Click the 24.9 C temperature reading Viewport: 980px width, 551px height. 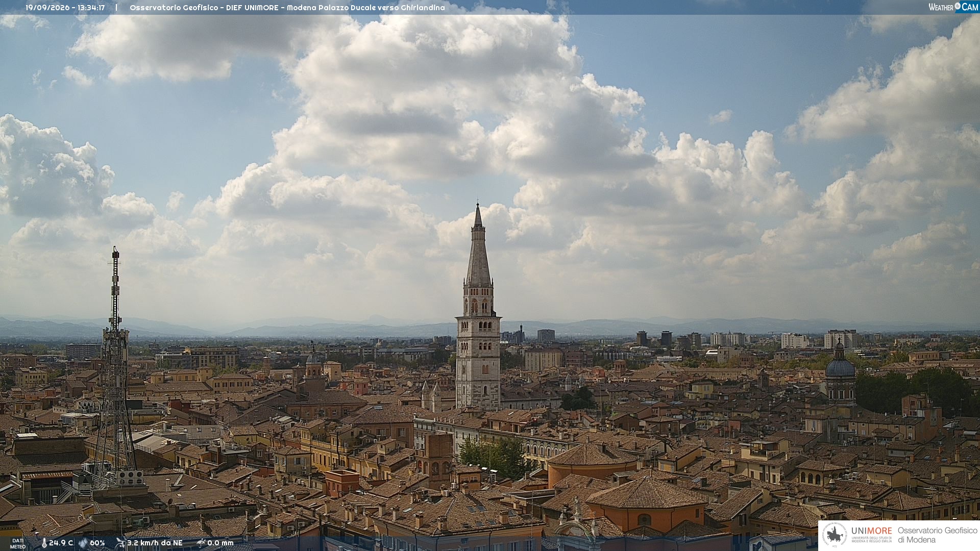click(61, 543)
